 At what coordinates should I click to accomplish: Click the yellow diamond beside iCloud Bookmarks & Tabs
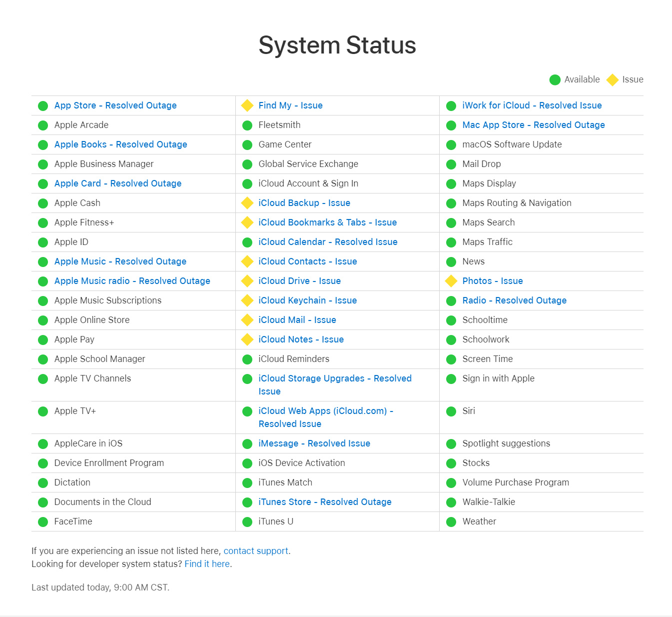coord(247,222)
